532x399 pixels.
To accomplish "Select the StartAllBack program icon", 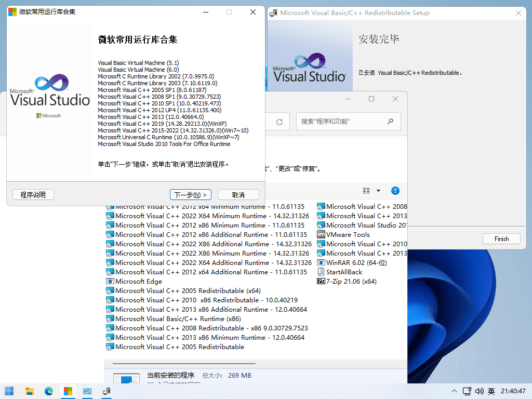I will click(321, 272).
